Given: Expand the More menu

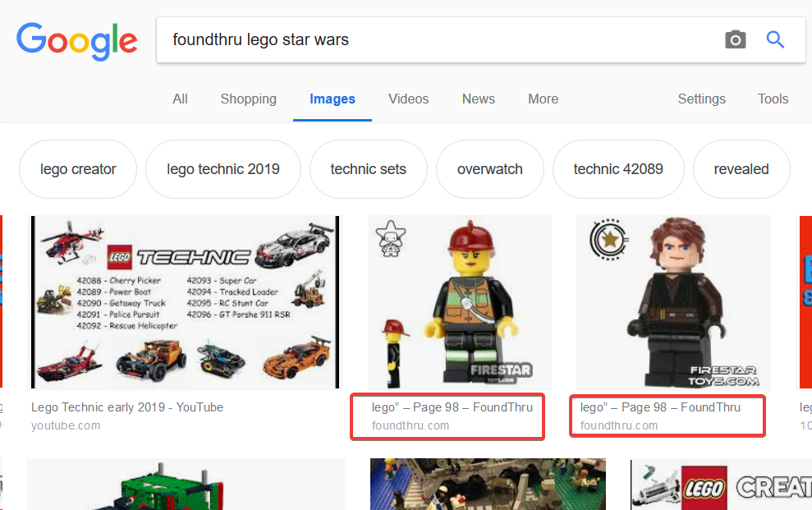Looking at the screenshot, I should (x=544, y=99).
